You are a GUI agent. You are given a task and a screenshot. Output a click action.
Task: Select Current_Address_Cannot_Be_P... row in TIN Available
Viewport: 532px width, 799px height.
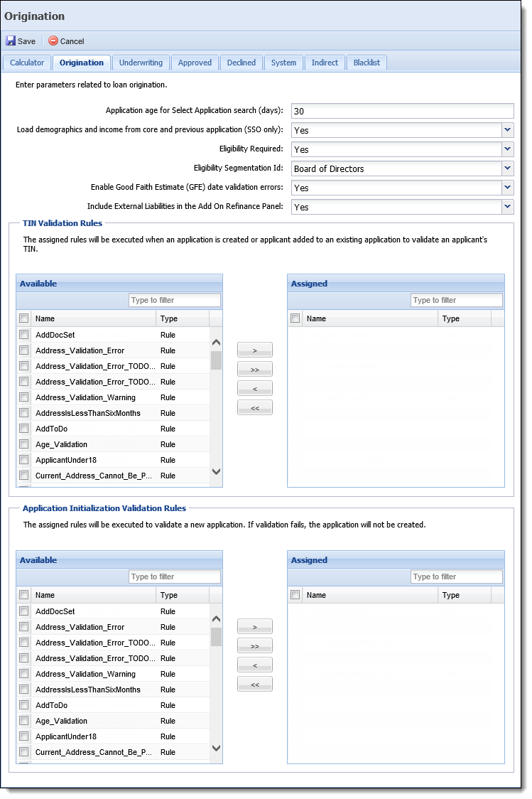click(x=113, y=476)
